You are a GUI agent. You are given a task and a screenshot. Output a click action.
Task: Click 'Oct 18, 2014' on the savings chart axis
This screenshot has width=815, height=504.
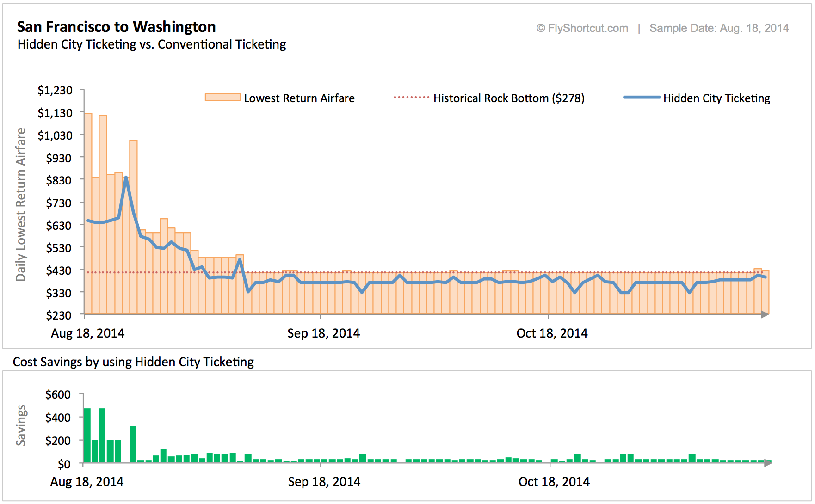(x=554, y=482)
